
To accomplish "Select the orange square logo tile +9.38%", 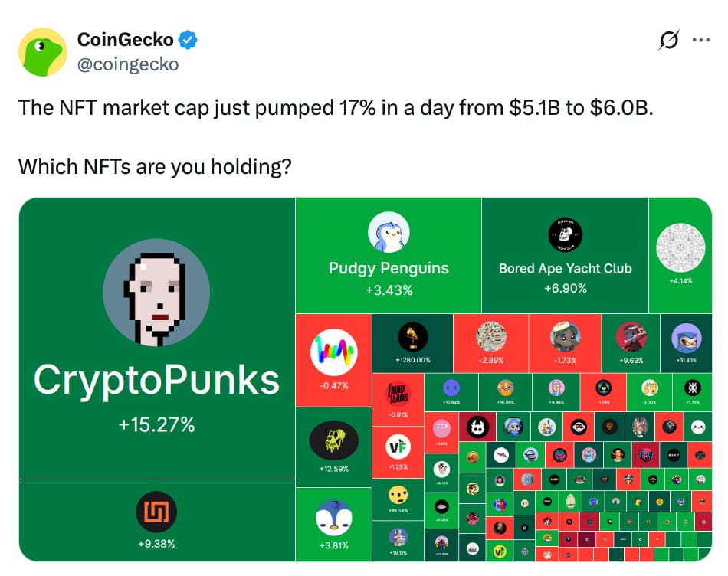I will [156, 520].
